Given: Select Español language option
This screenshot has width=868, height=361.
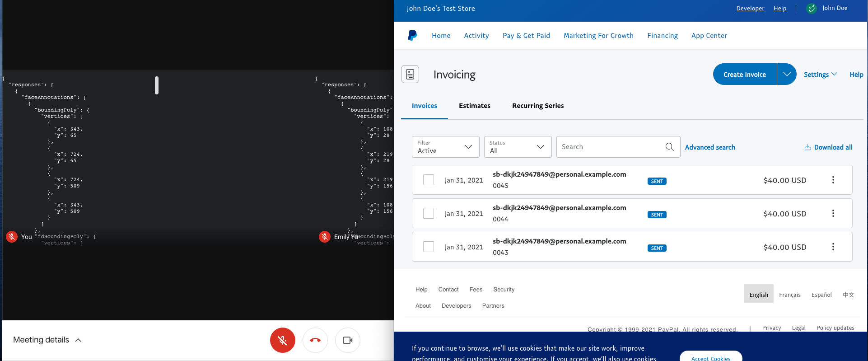Looking at the screenshot, I should (x=821, y=295).
